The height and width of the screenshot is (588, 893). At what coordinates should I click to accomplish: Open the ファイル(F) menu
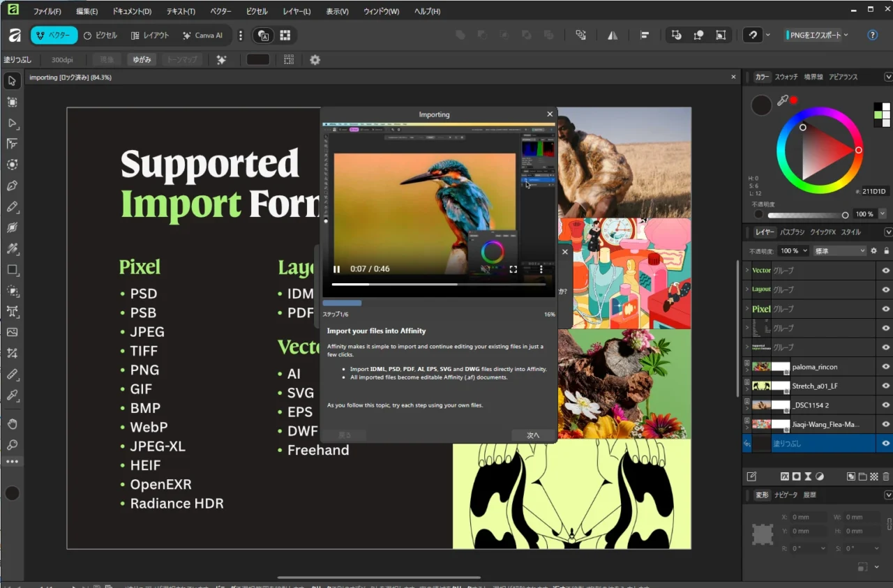(x=47, y=12)
